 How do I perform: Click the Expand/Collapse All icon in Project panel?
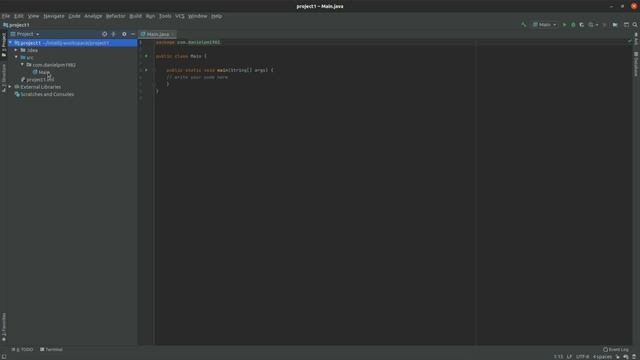coord(113,34)
